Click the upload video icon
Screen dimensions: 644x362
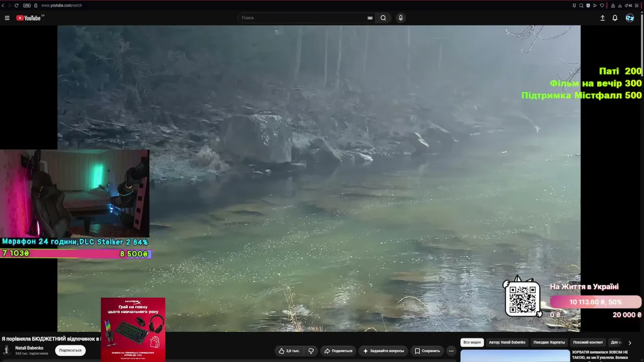603,18
